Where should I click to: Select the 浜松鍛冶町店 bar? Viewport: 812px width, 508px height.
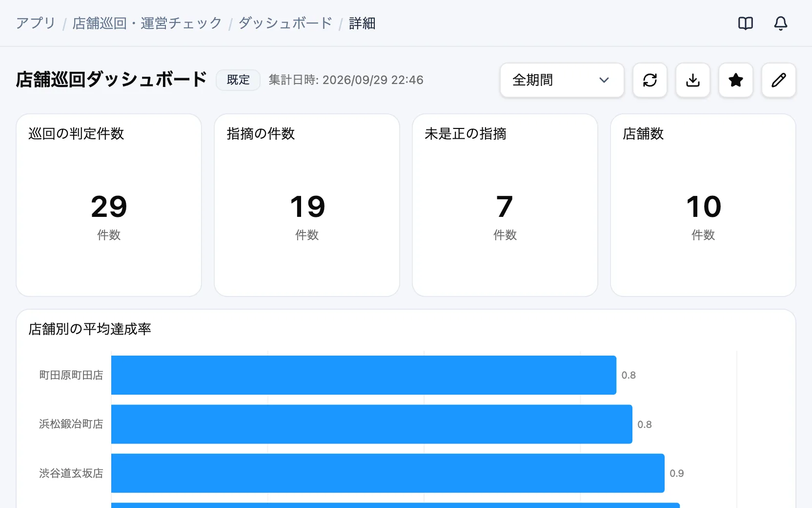[372, 424]
